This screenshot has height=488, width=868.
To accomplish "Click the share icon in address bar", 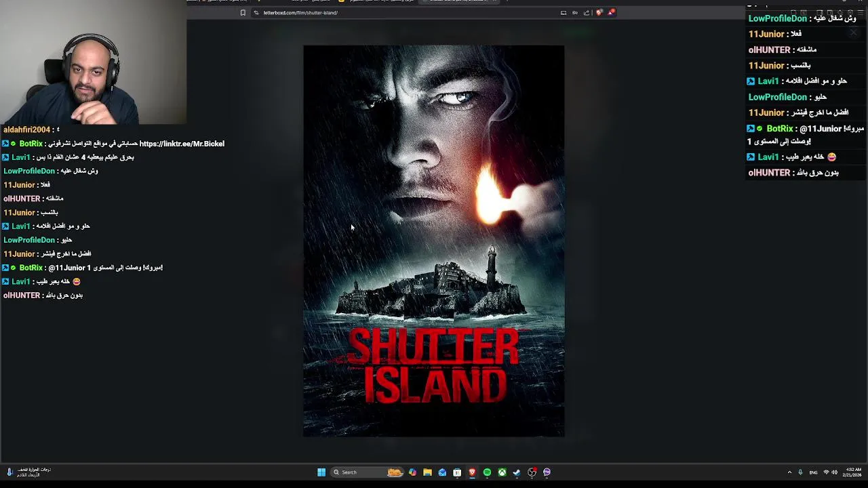I will pyautogui.click(x=587, y=12).
